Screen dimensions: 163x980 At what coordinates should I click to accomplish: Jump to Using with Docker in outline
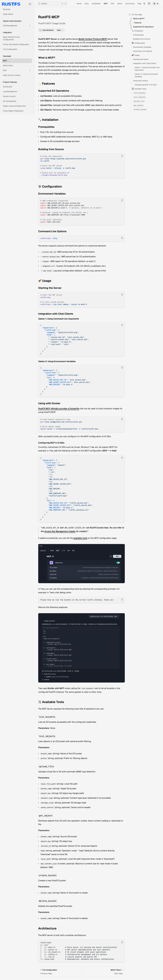tap(140, 81)
